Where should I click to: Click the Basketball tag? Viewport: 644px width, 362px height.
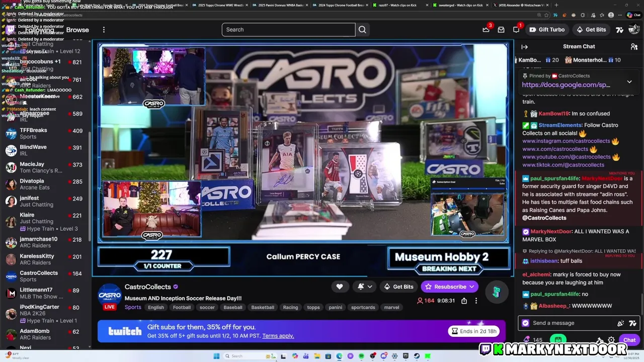263,307
